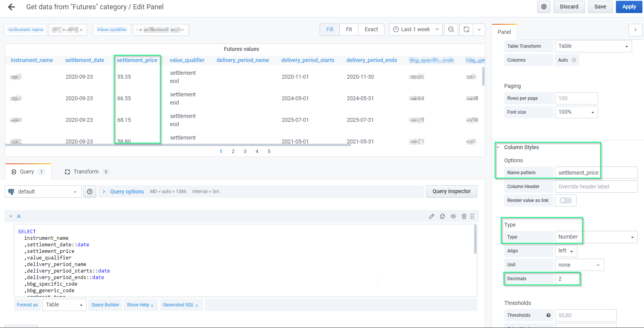This screenshot has height=328, width=644.
Task: Open the Align left dropdown
Action: (566, 251)
